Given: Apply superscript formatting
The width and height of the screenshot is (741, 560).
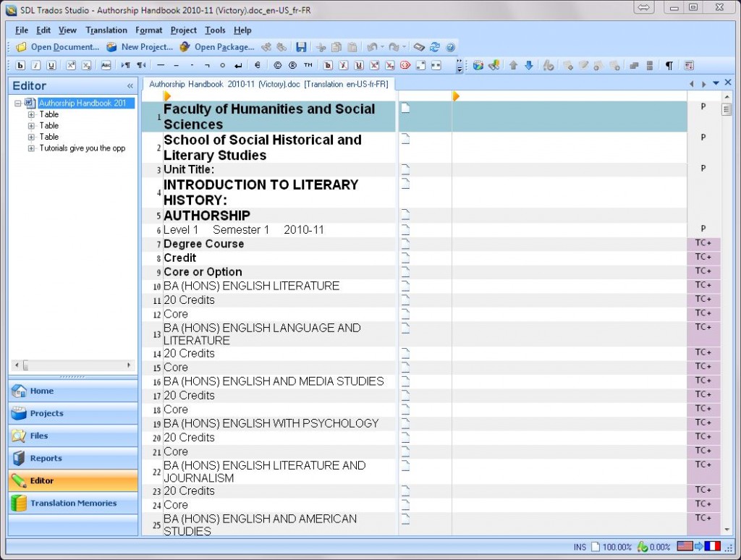Looking at the screenshot, I should point(71,66).
